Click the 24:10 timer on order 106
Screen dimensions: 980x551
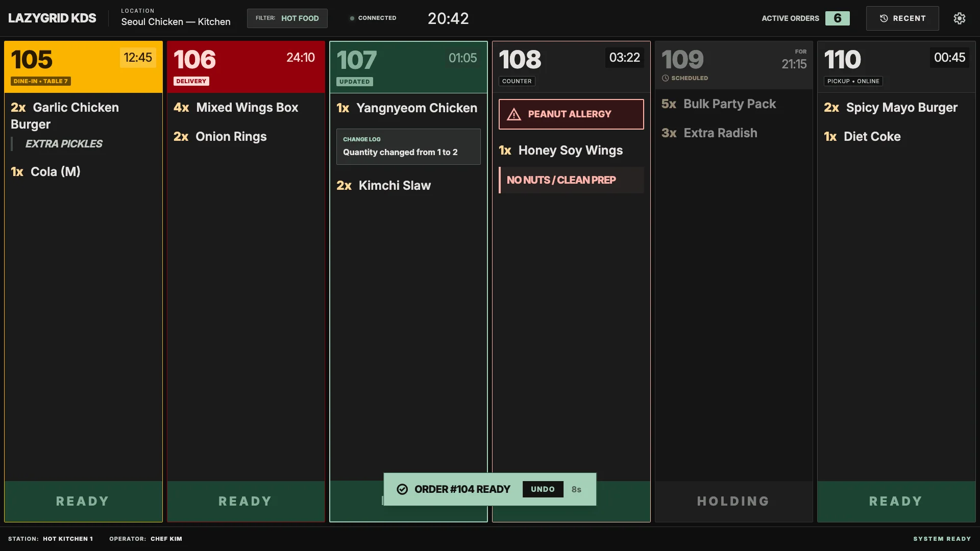[301, 58]
